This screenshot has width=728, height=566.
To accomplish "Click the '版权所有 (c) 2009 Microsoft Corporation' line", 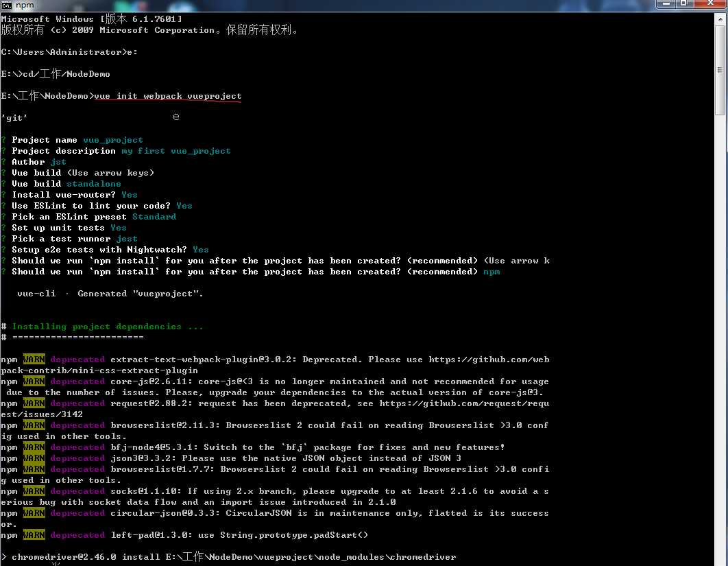I will (x=149, y=30).
